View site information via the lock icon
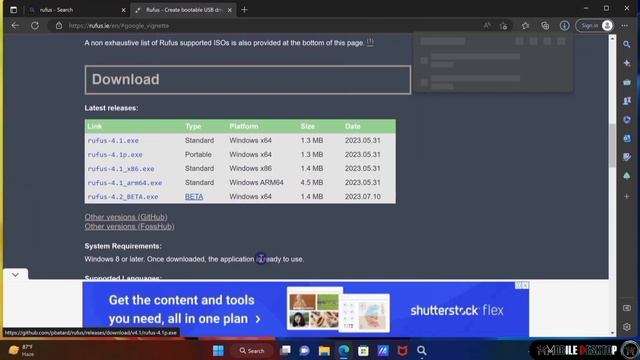The image size is (640, 360). point(59,25)
